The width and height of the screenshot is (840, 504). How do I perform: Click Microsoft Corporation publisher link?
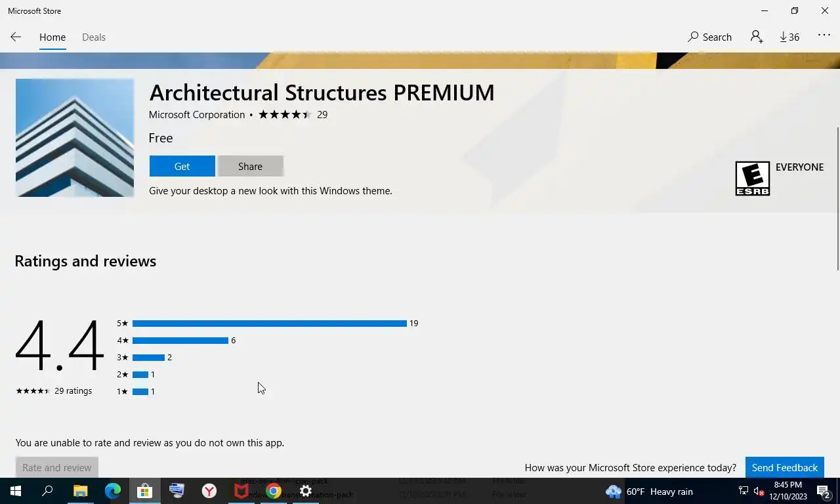(x=197, y=115)
